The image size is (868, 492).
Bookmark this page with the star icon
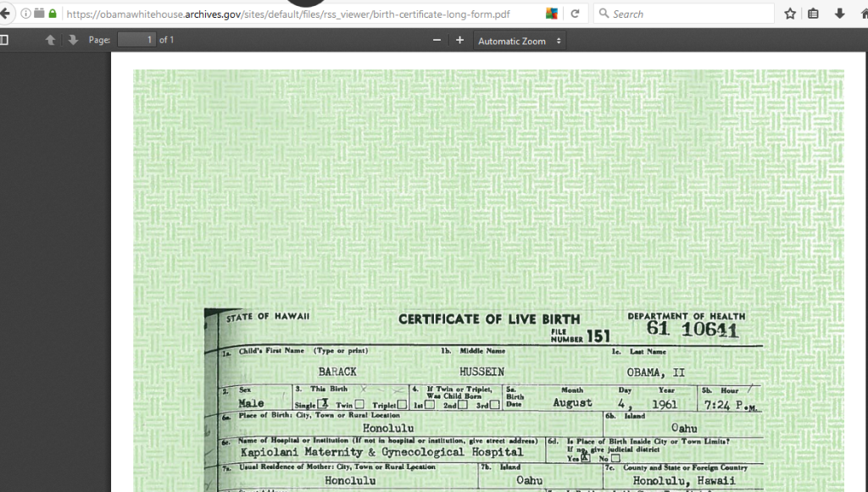click(790, 14)
